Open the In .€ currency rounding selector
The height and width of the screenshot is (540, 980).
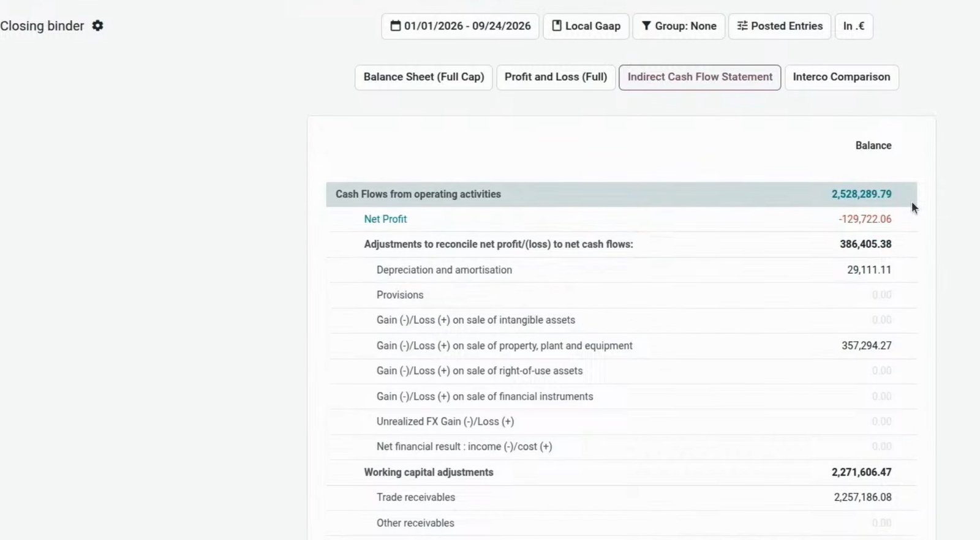click(854, 26)
